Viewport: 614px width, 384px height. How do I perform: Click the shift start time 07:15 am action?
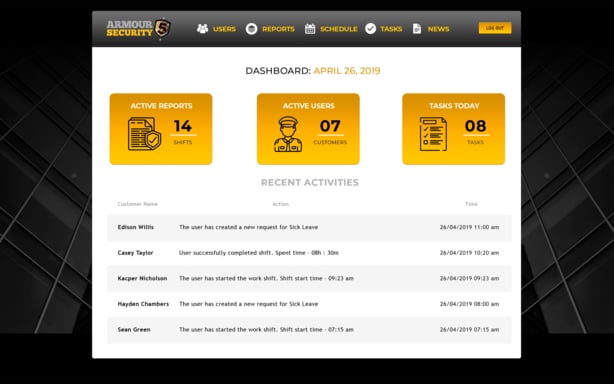pos(266,330)
